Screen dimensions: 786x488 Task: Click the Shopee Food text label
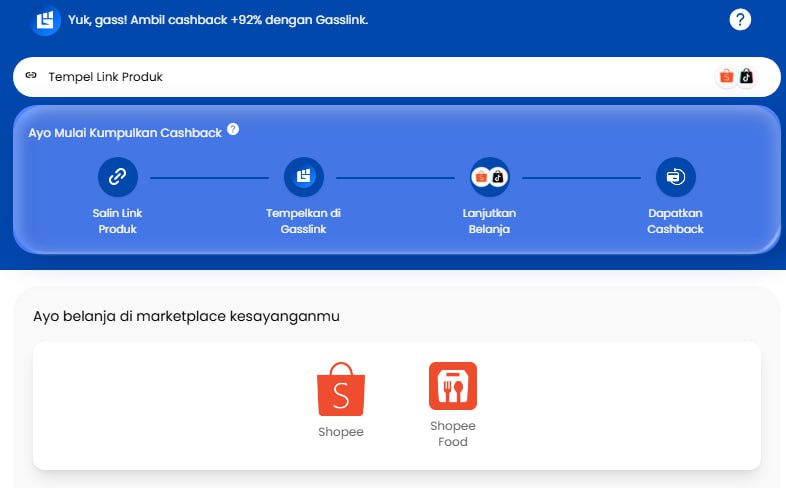click(453, 434)
